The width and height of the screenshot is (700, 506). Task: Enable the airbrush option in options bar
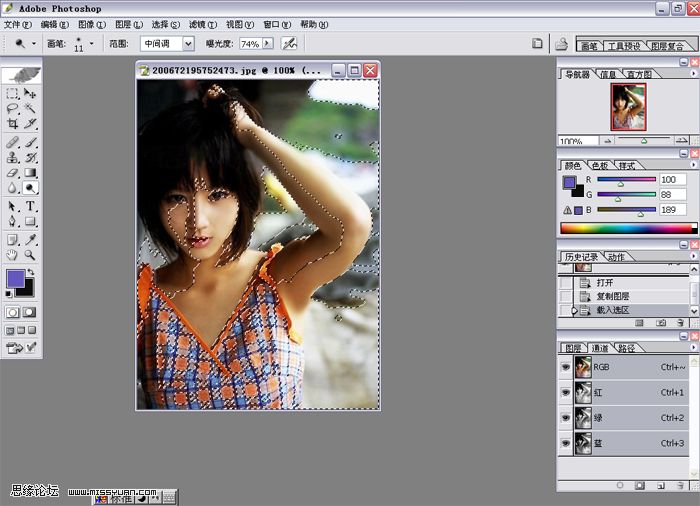pos(289,44)
